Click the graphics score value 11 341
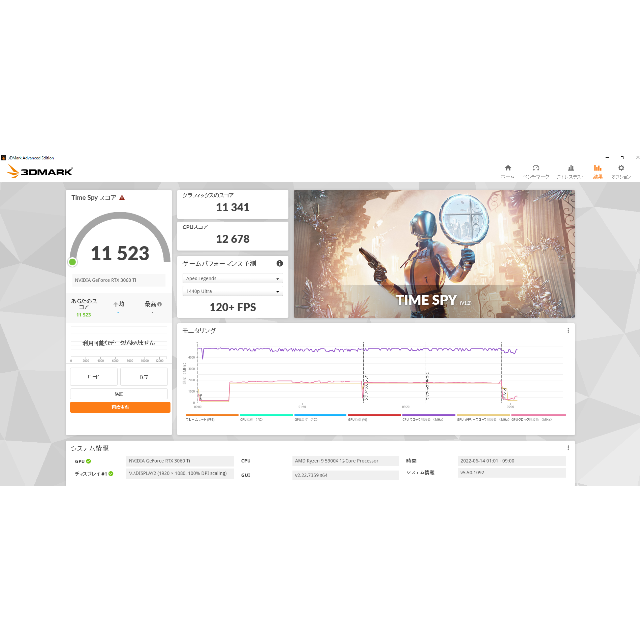Screen dimensions: 640x640 233,207
